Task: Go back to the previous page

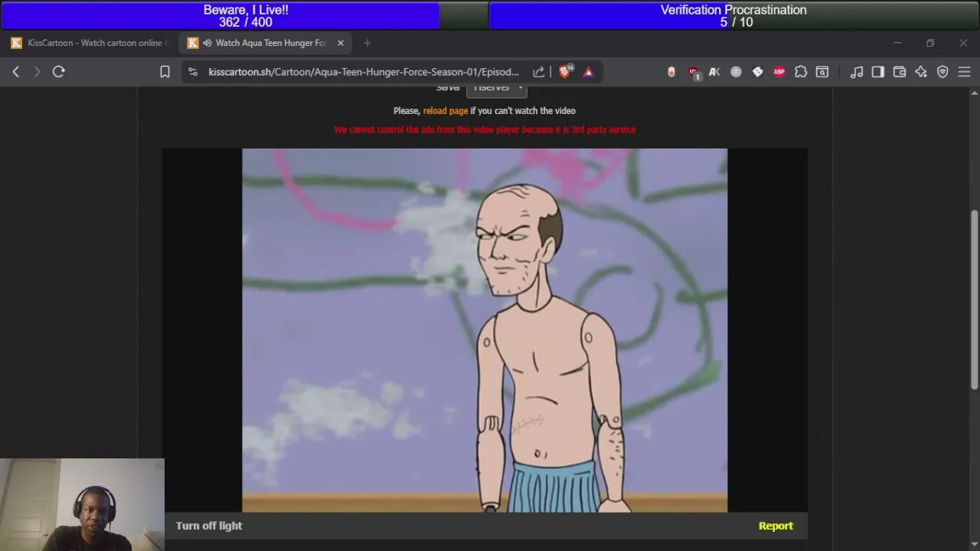Action: click(16, 72)
